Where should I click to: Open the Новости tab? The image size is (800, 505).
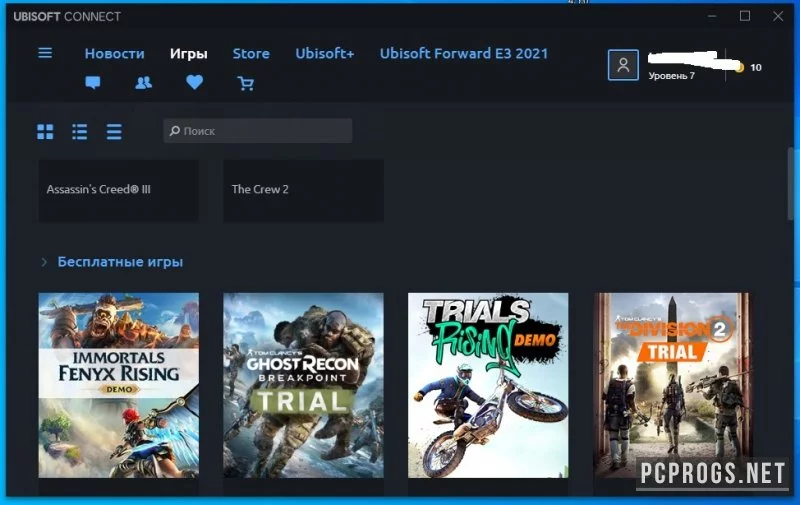click(x=114, y=54)
